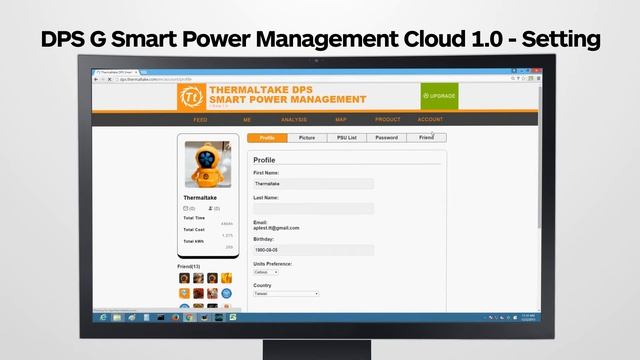Click the Chrome icon on the taskbar
The height and width of the screenshot is (360, 640).
[x=189, y=317]
